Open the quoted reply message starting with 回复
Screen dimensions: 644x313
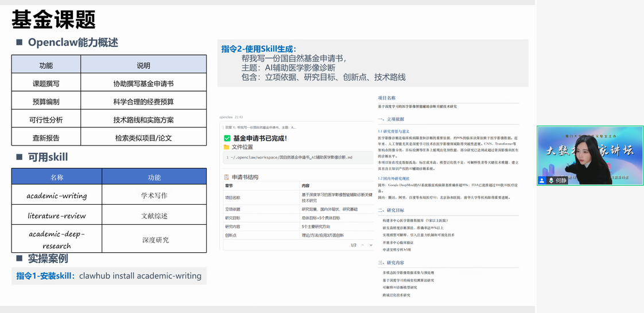pyautogui.click(x=261, y=127)
